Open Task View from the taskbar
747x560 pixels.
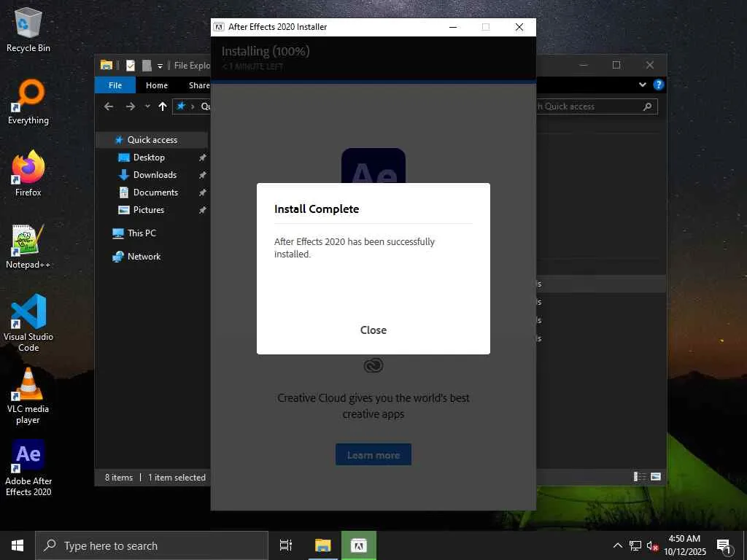pyautogui.click(x=286, y=545)
